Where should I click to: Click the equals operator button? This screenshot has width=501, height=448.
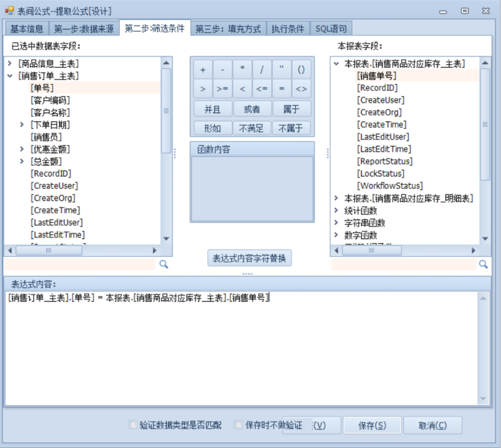pos(281,89)
